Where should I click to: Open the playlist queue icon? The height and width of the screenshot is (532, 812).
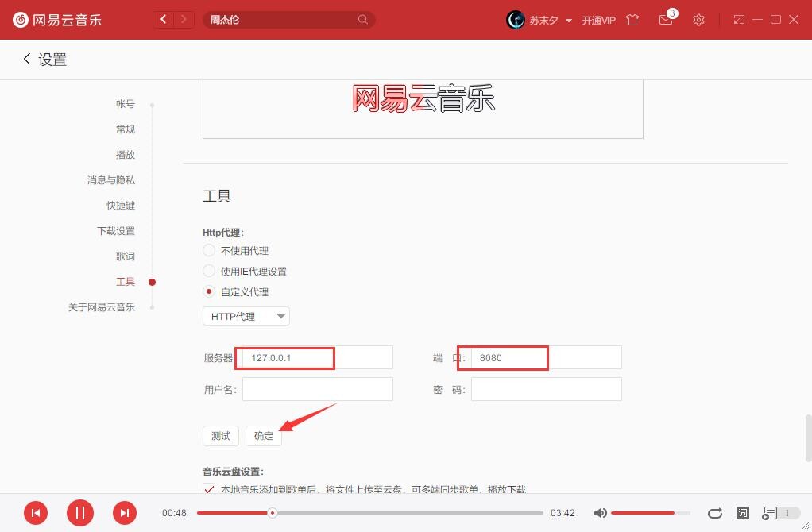tap(770, 513)
